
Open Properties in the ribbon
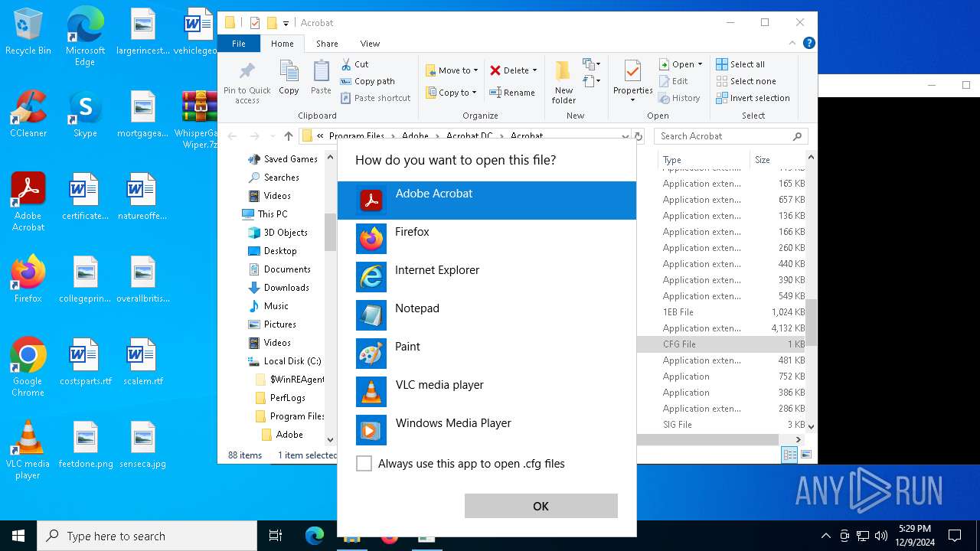[x=632, y=81]
